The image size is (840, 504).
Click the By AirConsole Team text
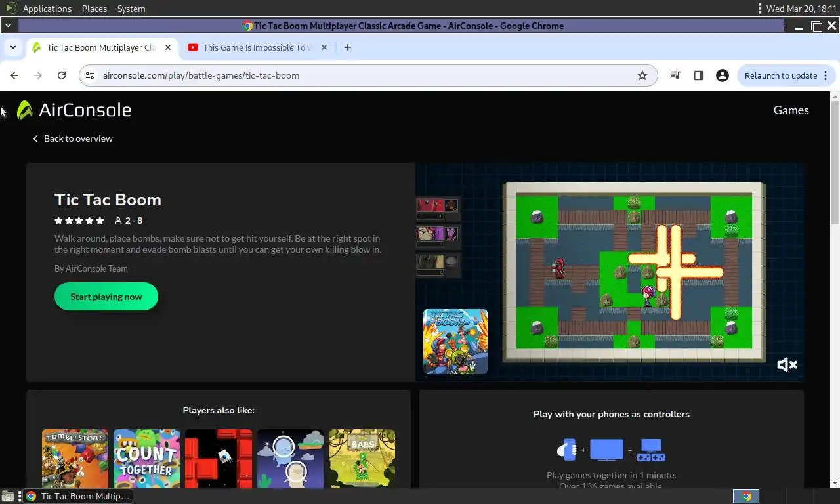[x=91, y=268]
